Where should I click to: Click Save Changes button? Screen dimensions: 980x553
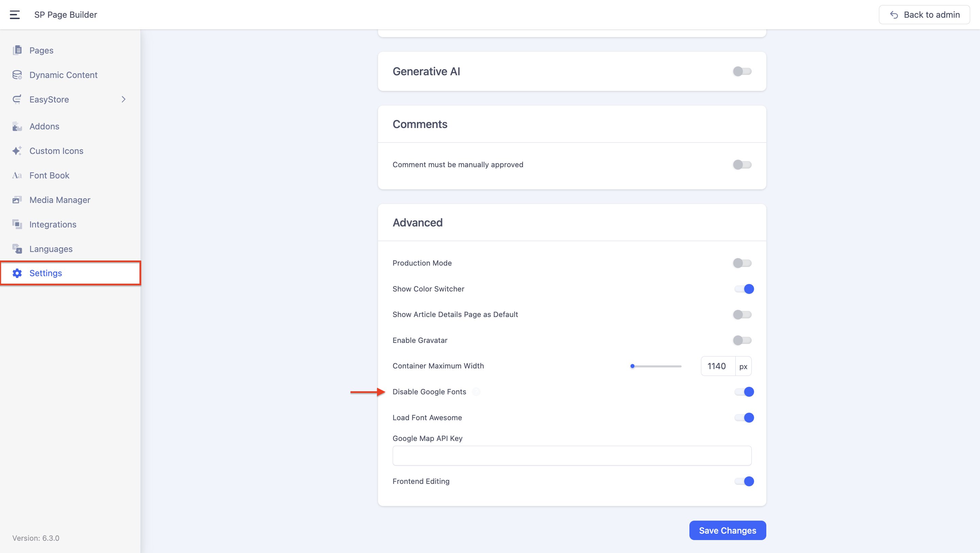[727, 530]
